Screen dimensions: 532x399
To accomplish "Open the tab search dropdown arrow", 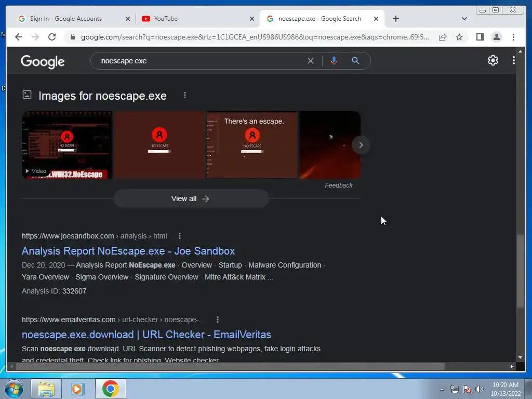I will coord(464,19).
